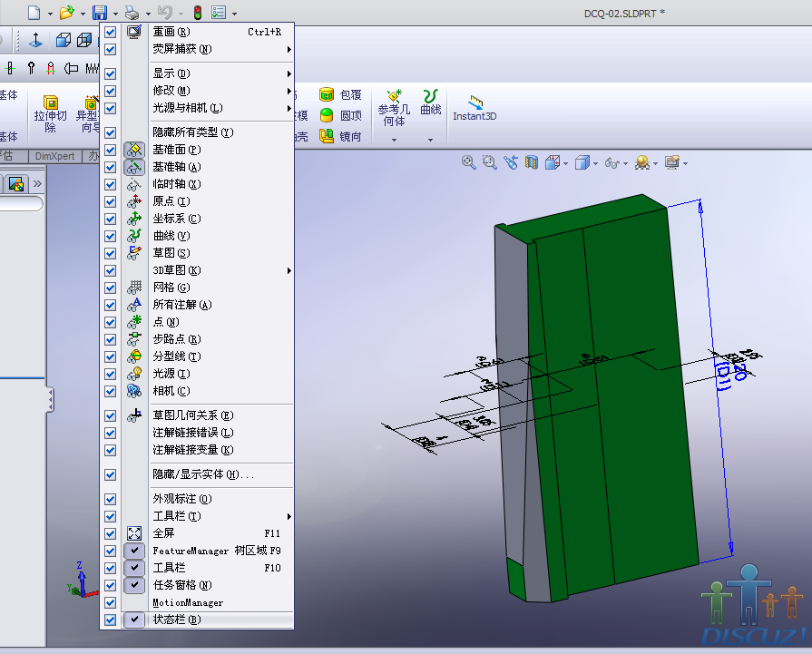Click the Mirror (镜向) feature icon
The image size is (812, 654).
click(327, 136)
